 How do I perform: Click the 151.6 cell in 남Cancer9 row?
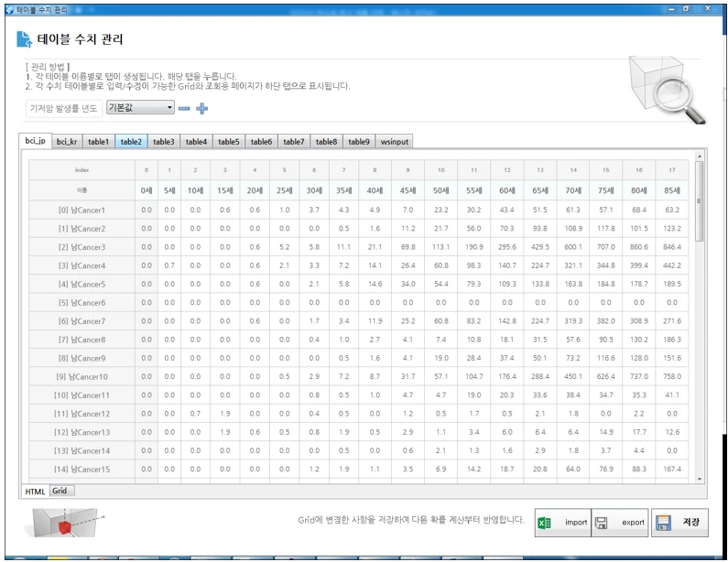672,358
